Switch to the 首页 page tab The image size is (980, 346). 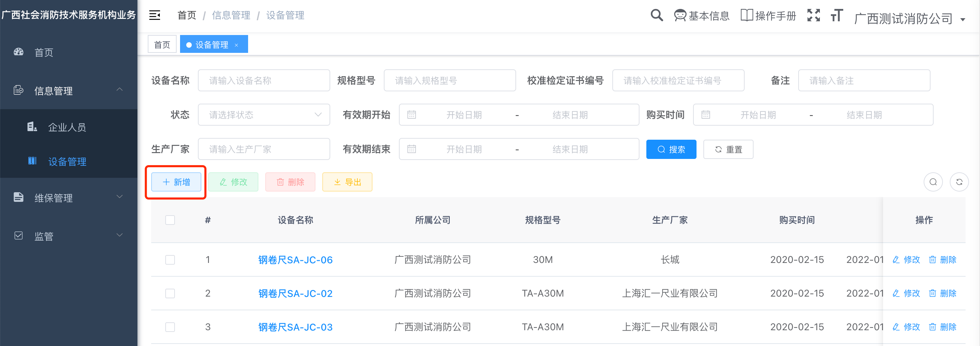click(162, 45)
